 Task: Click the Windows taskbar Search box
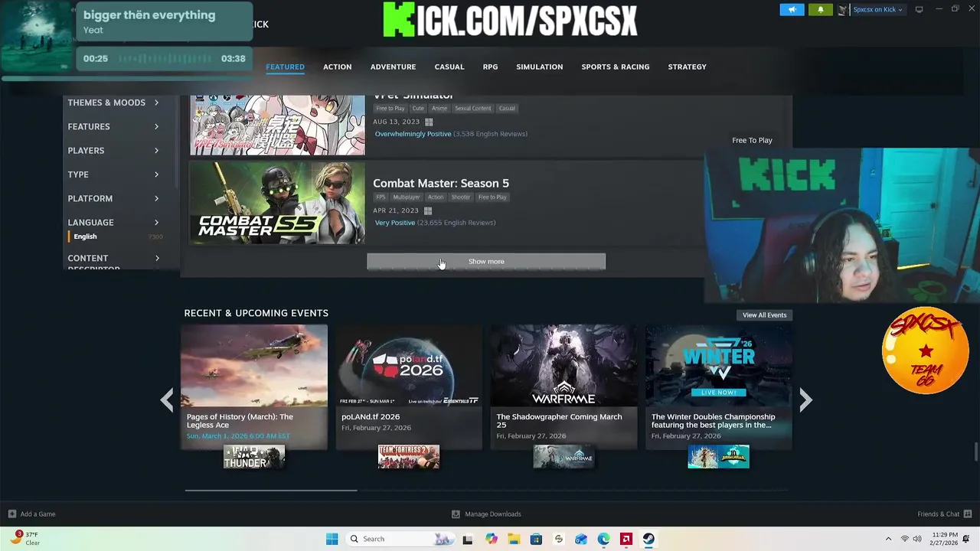click(x=399, y=539)
